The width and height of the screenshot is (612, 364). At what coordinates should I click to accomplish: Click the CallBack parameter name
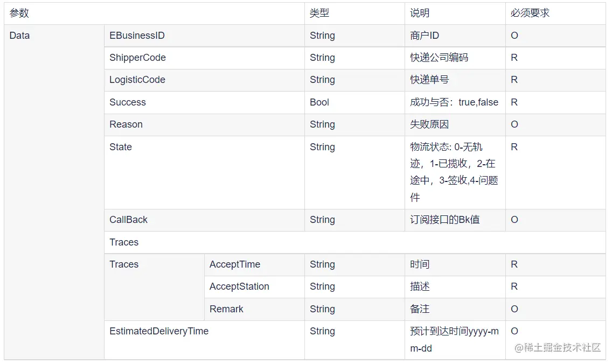[128, 220]
